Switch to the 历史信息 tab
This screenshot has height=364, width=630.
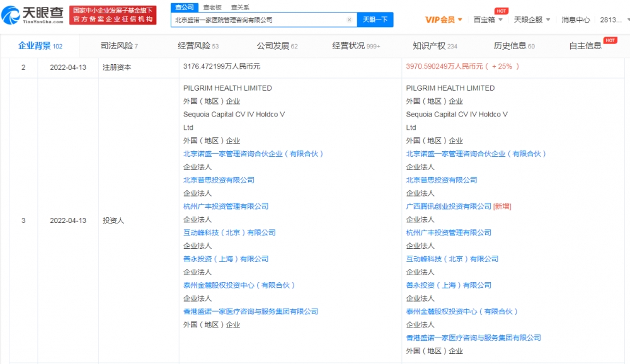point(514,46)
